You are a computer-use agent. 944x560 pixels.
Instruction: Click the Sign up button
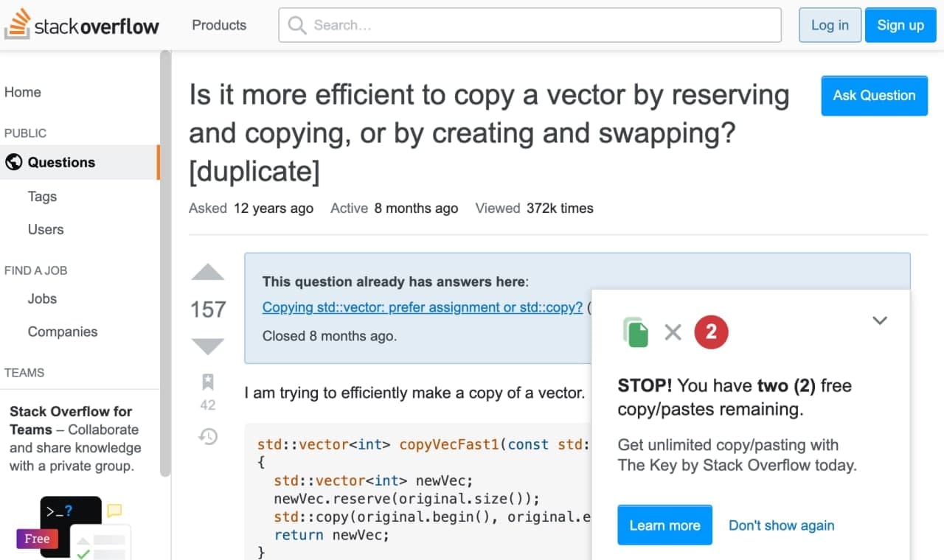(900, 25)
